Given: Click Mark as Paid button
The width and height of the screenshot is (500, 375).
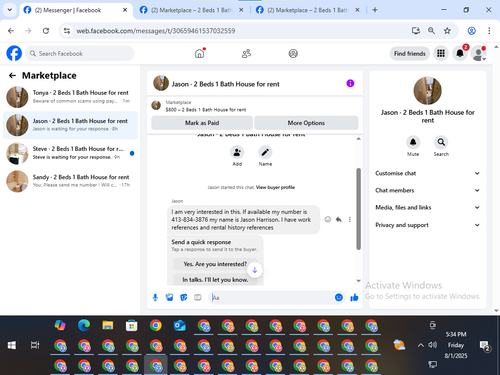Looking at the screenshot, I should click(202, 123).
